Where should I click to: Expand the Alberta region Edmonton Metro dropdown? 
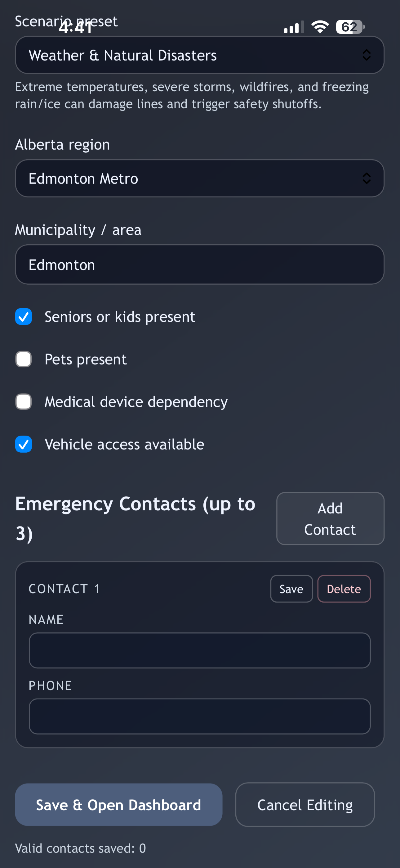click(x=200, y=178)
